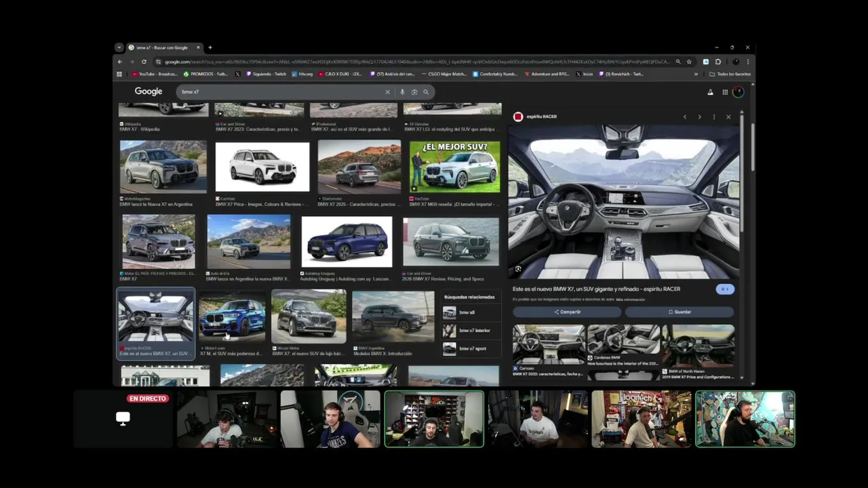Open the apps shortcut in bookmarks bar
868x488 pixels.
click(x=119, y=74)
